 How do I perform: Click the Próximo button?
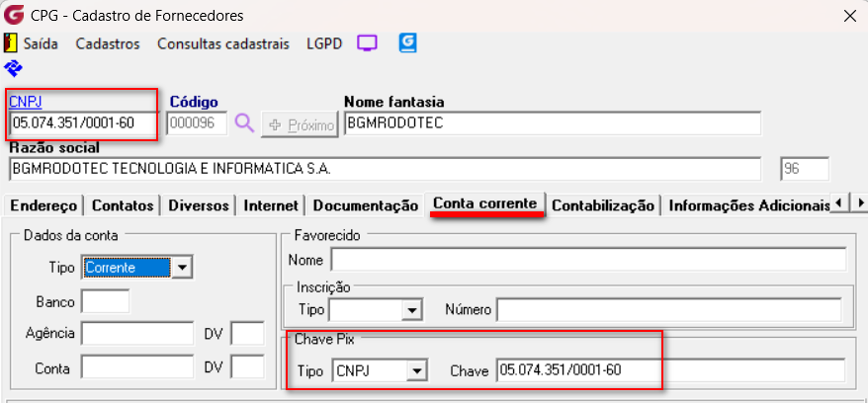click(x=300, y=124)
